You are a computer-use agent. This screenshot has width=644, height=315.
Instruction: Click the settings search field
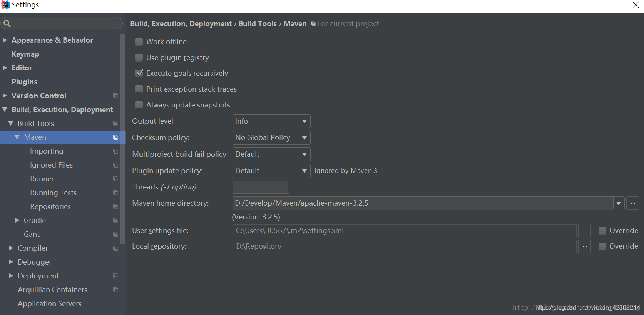(x=62, y=23)
